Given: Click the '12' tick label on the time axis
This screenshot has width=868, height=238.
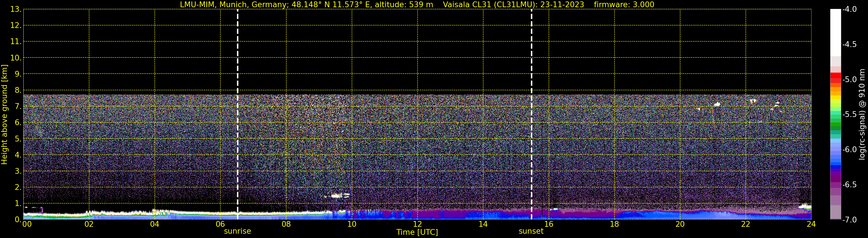Looking at the screenshot, I should [417, 224].
